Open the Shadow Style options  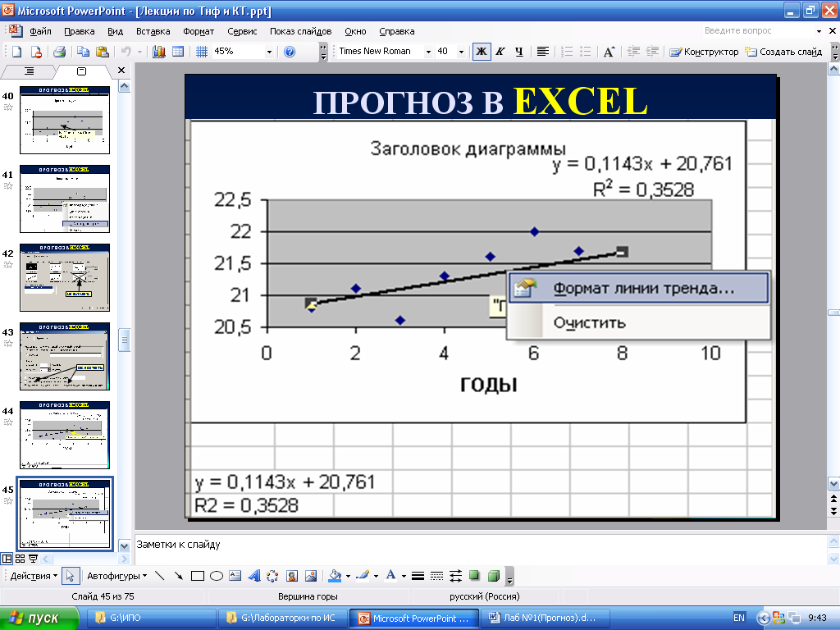pyautogui.click(x=474, y=576)
